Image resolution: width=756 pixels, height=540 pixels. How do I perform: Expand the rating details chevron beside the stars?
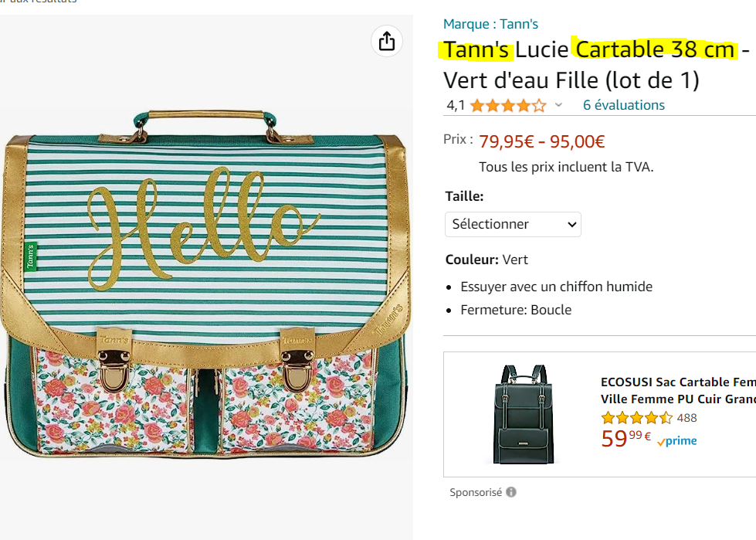coord(559,105)
